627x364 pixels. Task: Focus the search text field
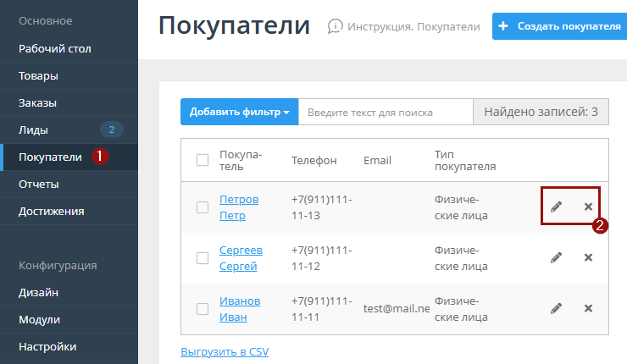pos(385,112)
